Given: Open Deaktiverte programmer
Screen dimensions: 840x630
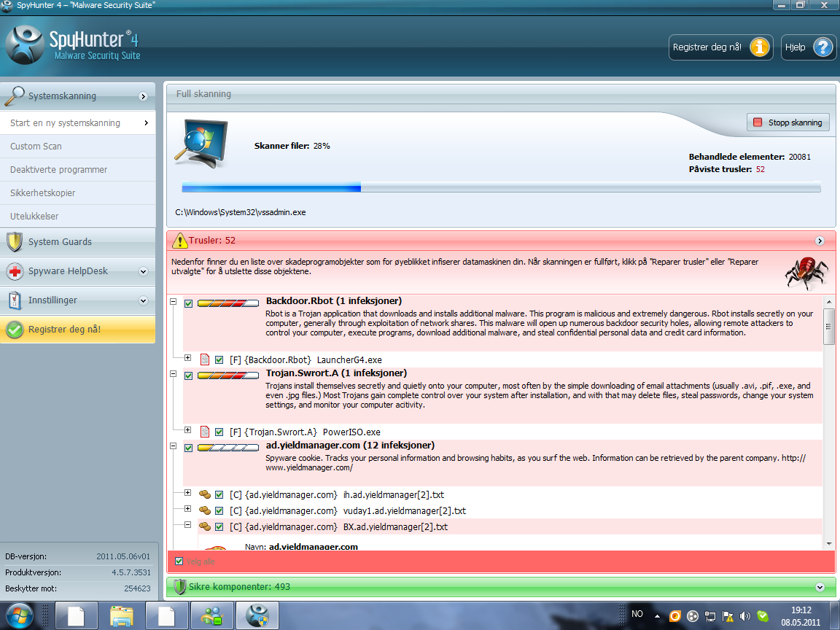Looking at the screenshot, I should (78, 169).
